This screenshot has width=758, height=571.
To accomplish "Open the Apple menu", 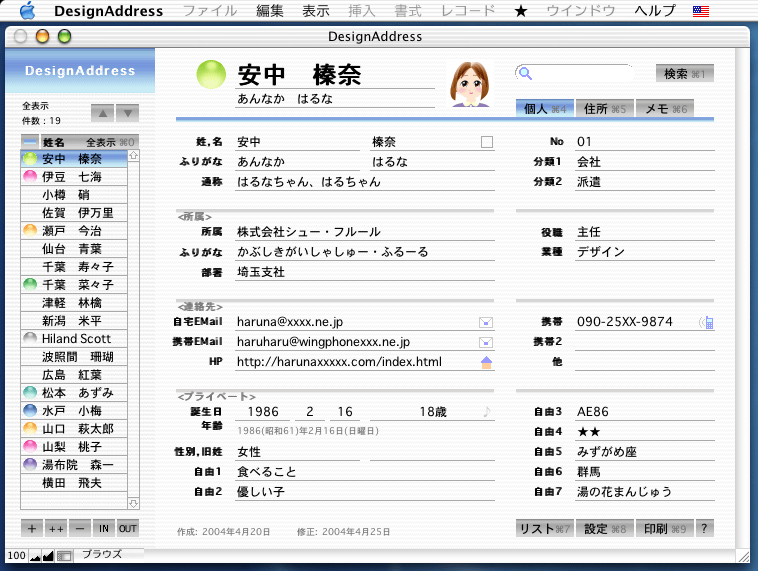I will pos(28,10).
